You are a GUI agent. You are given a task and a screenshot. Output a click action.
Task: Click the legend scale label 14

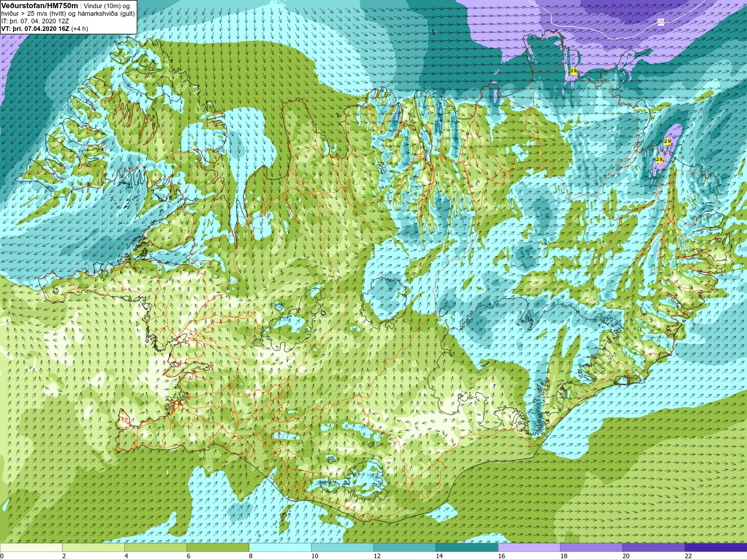pos(439,556)
